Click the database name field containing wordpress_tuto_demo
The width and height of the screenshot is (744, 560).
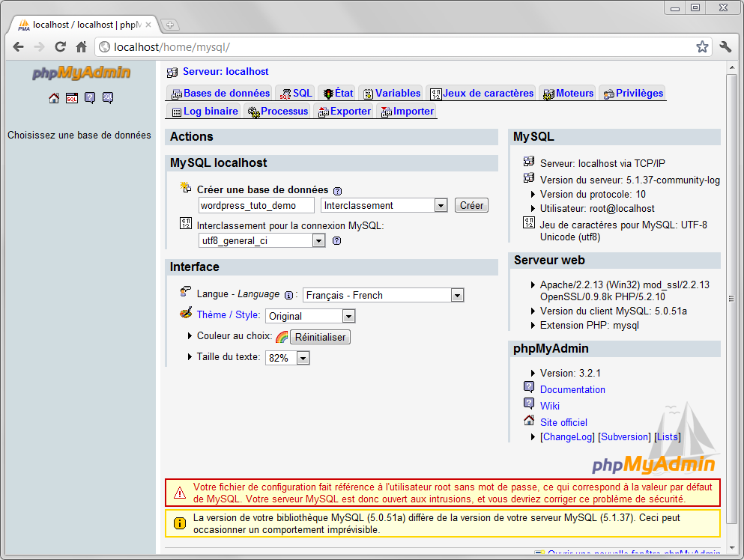pyautogui.click(x=256, y=205)
